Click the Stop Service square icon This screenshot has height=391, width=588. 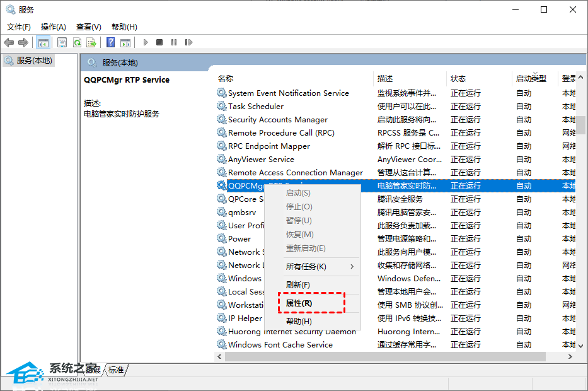click(159, 42)
